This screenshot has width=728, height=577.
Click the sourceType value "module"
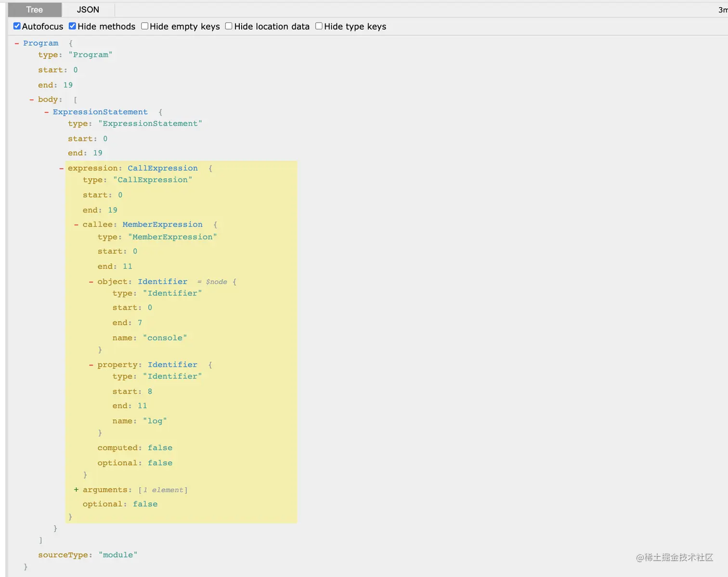click(x=118, y=555)
